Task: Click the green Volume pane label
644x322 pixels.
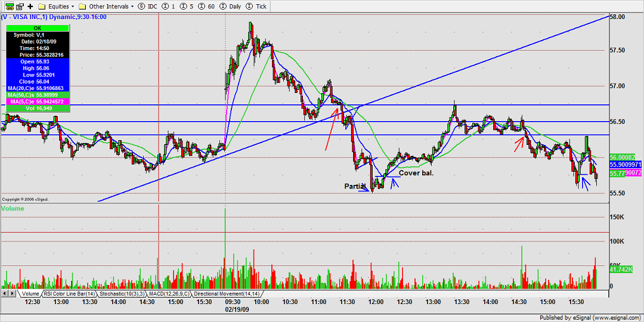Action: coord(13,208)
